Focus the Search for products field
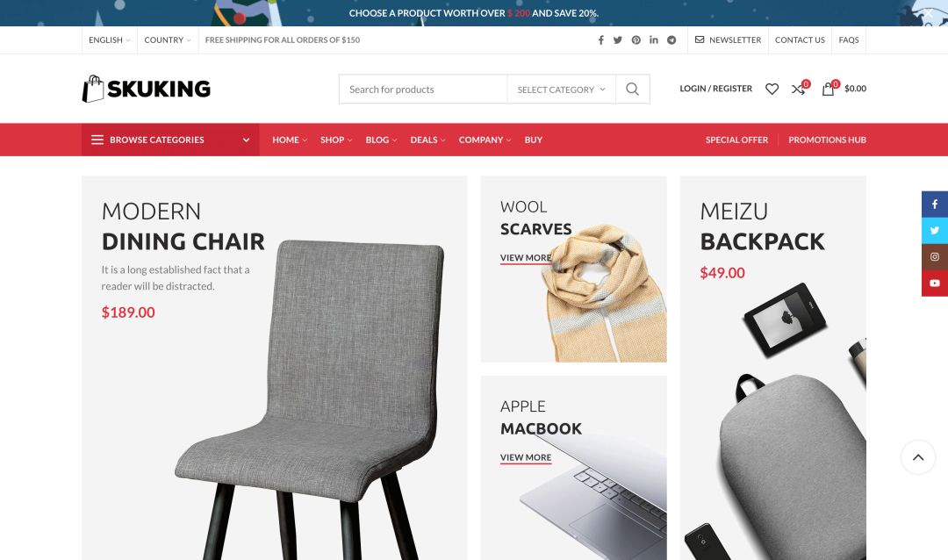The height and width of the screenshot is (560, 948). point(423,90)
